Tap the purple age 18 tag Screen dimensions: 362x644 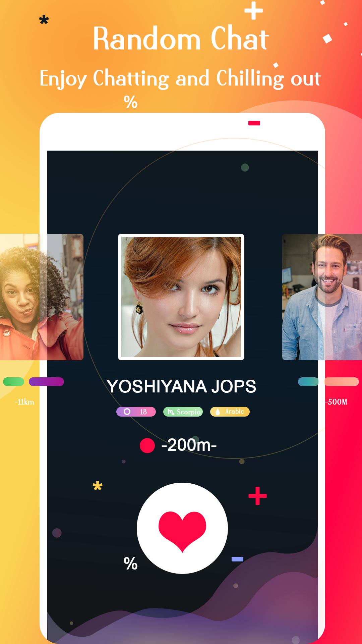tap(136, 412)
